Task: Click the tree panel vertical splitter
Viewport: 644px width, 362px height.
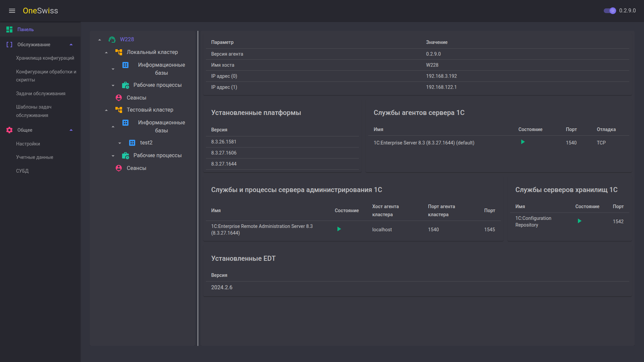Action: click(x=198, y=188)
